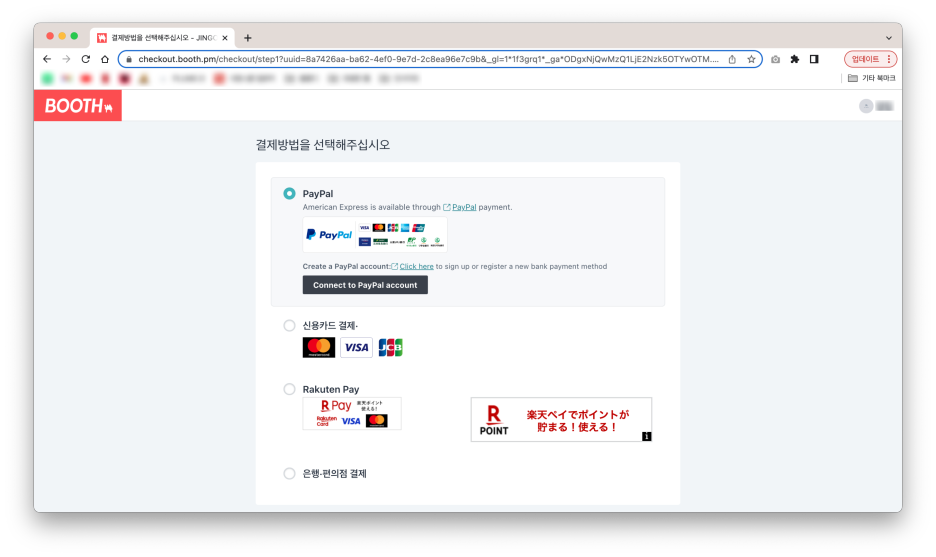This screenshot has height=557, width=936.
Task: Open a new browser tab
Action: click(x=248, y=38)
